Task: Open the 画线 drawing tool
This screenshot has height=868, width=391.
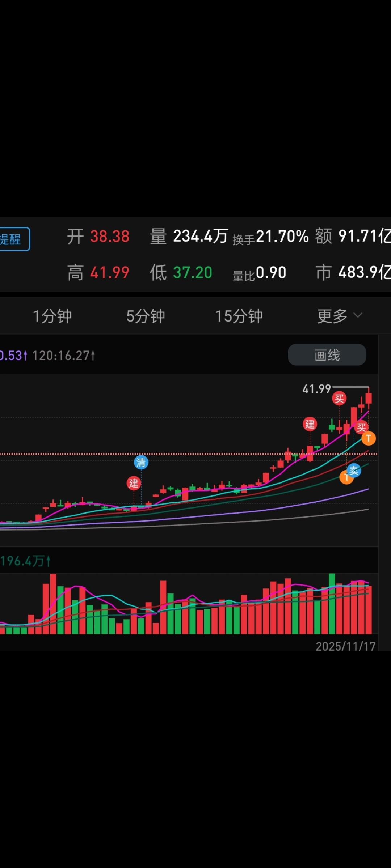Action: point(327,355)
